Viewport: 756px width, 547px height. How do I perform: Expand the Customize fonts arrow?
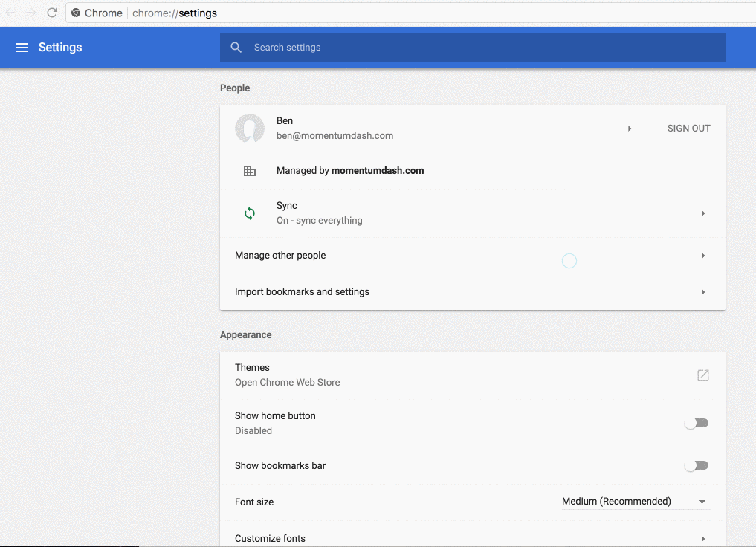(703, 539)
